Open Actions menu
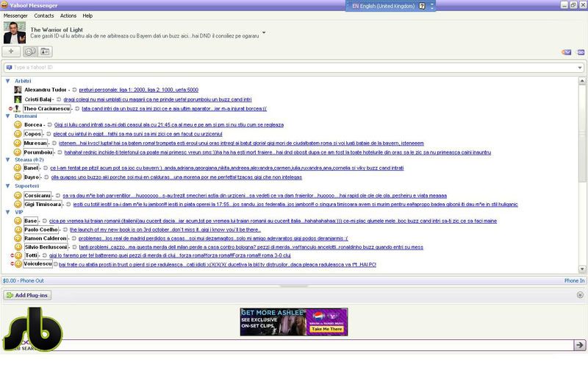The width and height of the screenshot is (588, 368). coord(68,15)
